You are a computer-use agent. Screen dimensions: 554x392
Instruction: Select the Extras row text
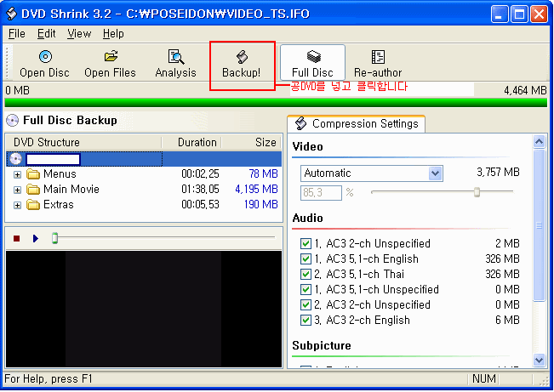click(59, 204)
